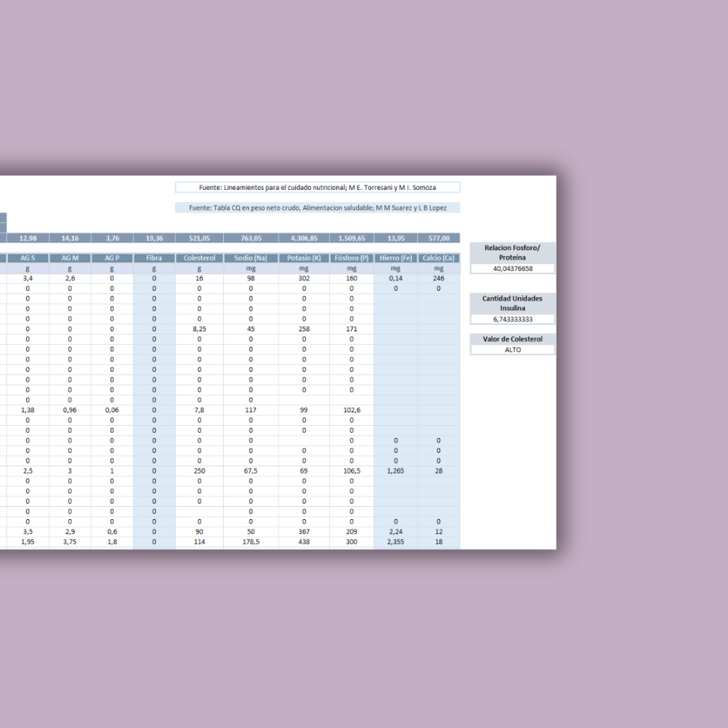Select the Potasio (K) header cell

304,258
